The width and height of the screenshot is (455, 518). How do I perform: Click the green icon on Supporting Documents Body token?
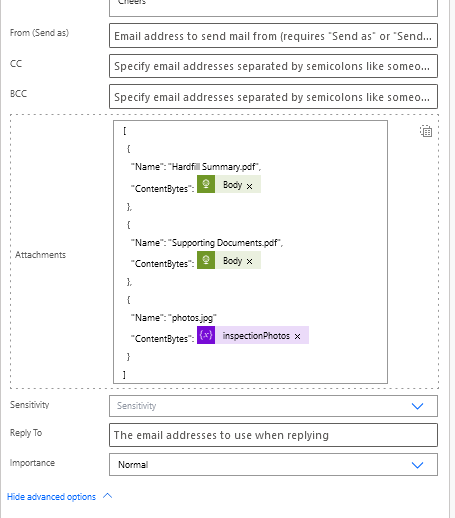(x=206, y=260)
